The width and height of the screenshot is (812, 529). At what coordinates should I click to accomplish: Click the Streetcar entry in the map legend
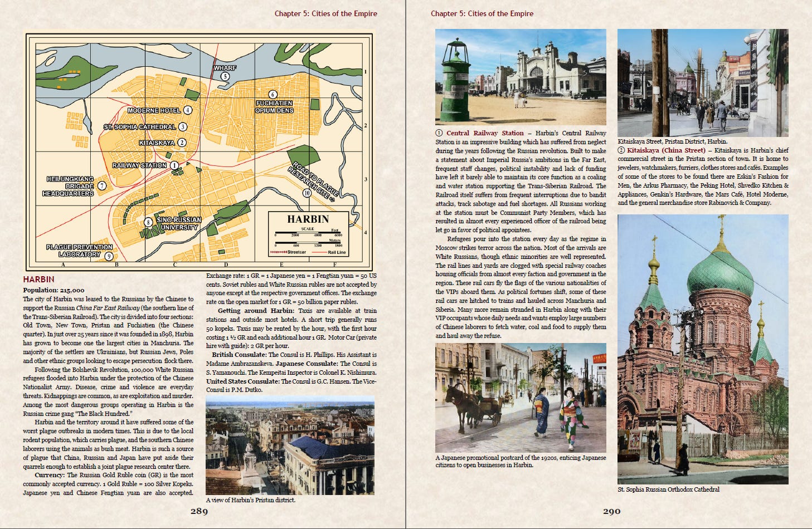coord(288,252)
